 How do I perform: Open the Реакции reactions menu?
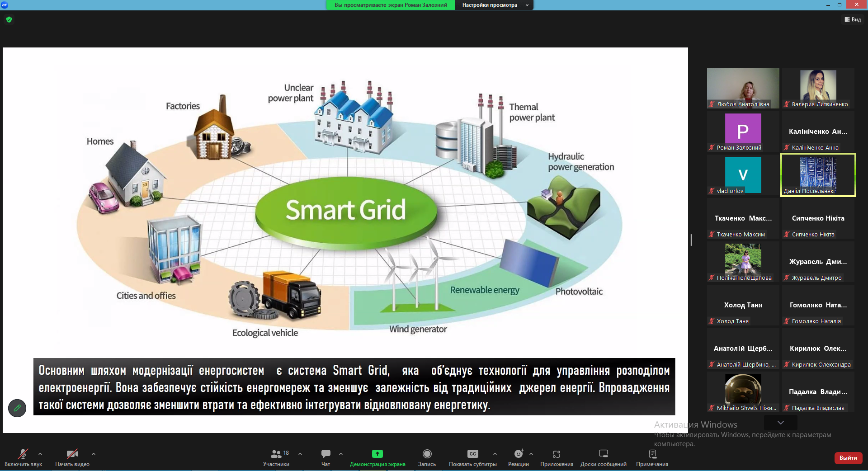click(x=519, y=457)
